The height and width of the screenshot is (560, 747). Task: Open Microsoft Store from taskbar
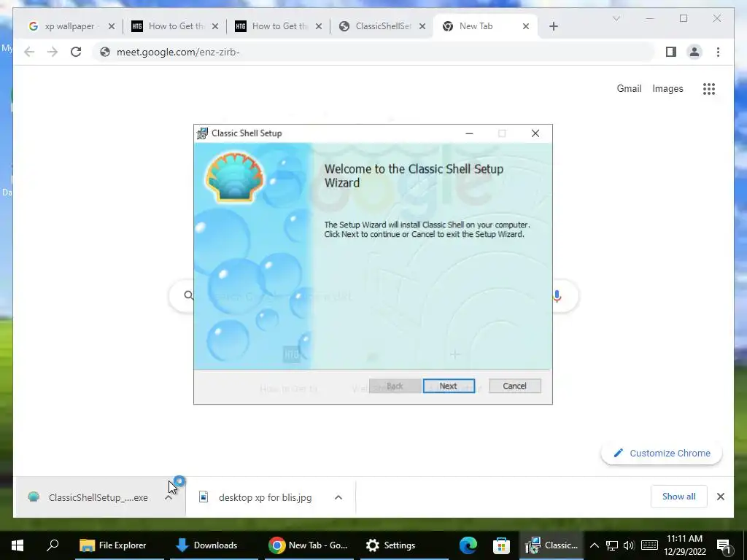click(500, 545)
